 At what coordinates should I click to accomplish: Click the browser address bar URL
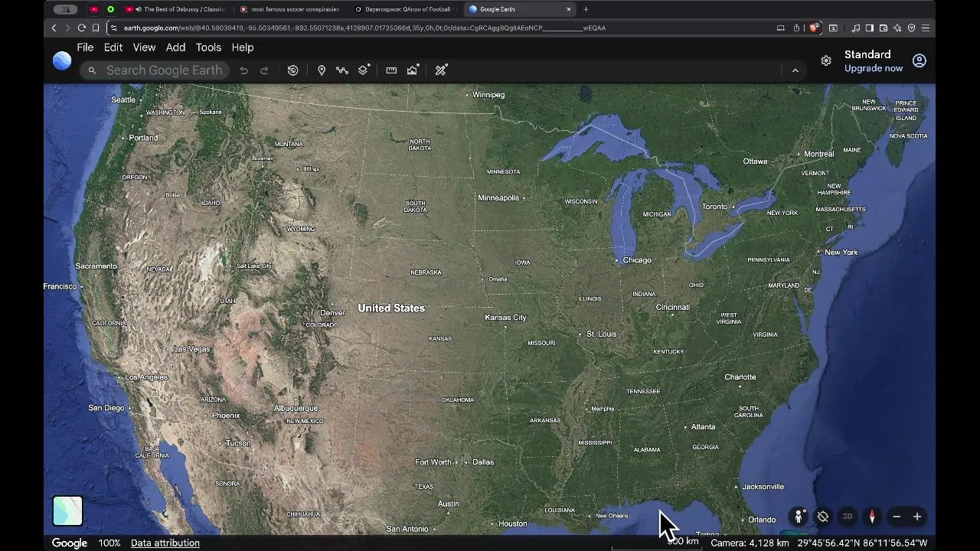click(364, 28)
